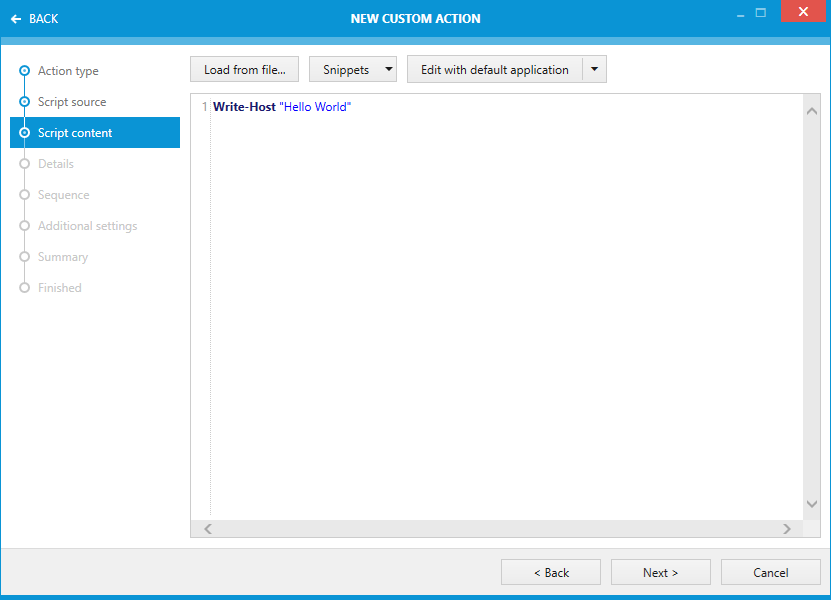
Task: Click the Script content step circle
Action: pos(23,132)
